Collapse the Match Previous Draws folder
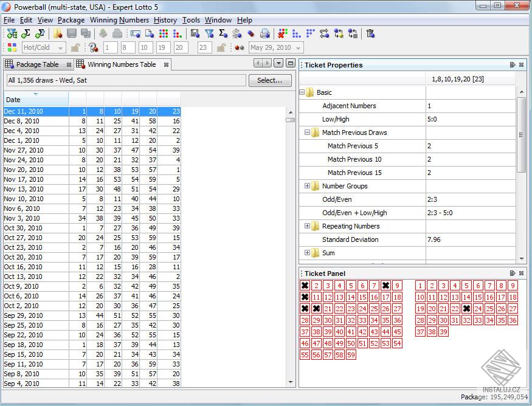Screen dimensions: 532x406 (x=308, y=132)
